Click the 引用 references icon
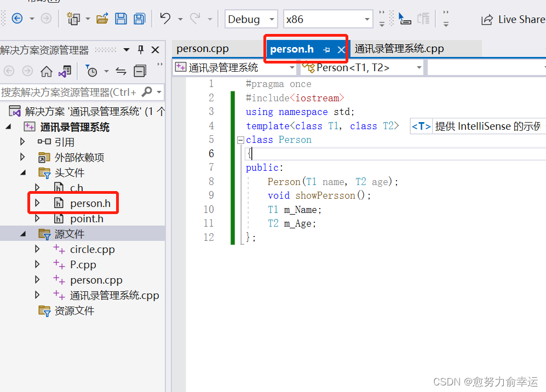The height and width of the screenshot is (392, 546). (x=44, y=141)
